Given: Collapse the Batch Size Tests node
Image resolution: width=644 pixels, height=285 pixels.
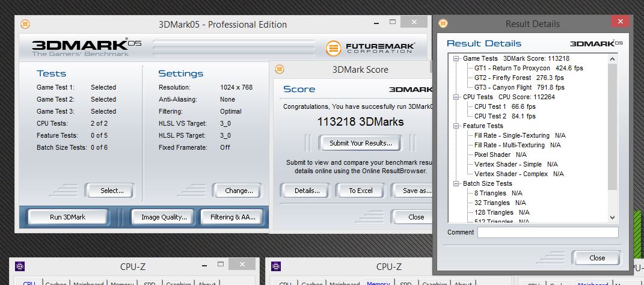Looking at the screenshot, I should point(456,183).
